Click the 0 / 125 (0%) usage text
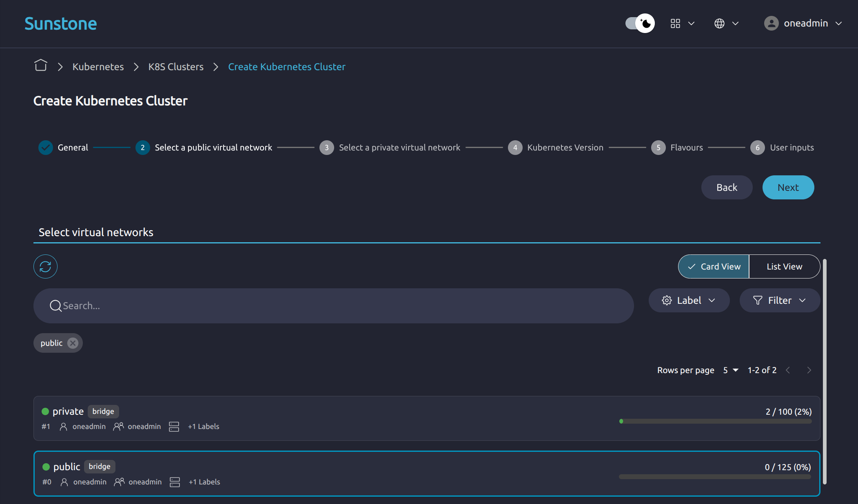The width and height of the screenshot is (858, 504). (x=788, y=467)
